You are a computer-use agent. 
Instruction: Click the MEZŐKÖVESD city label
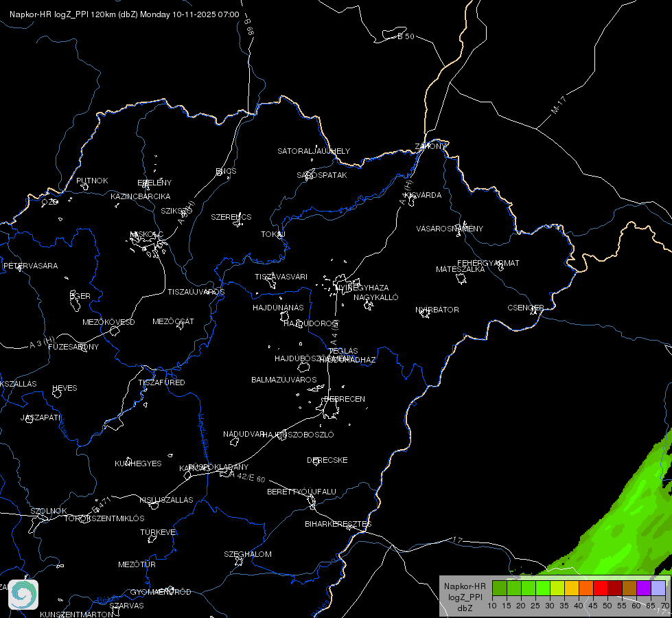(x=108, y=322)
